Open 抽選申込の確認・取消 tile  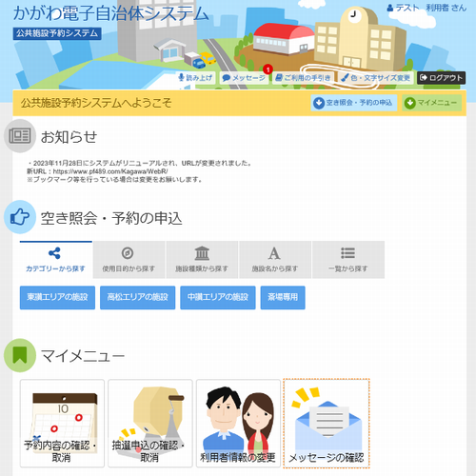[150, 424]
